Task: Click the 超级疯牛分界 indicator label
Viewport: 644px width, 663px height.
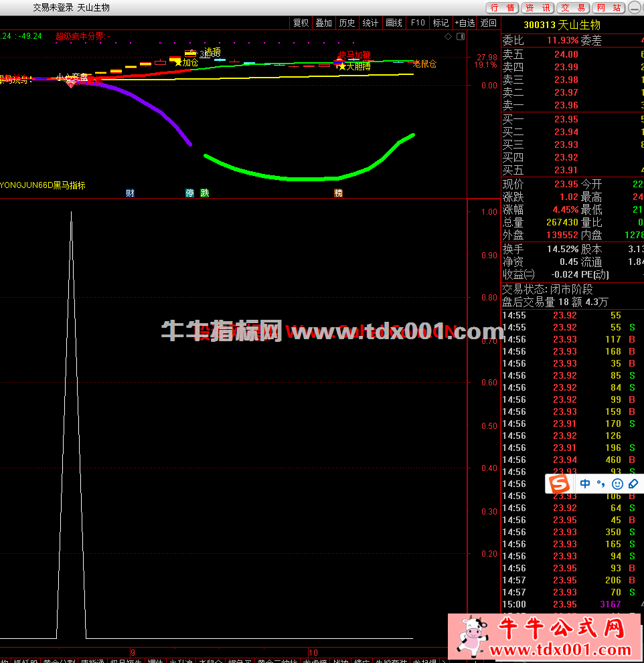Action: (x=81, y=36)
